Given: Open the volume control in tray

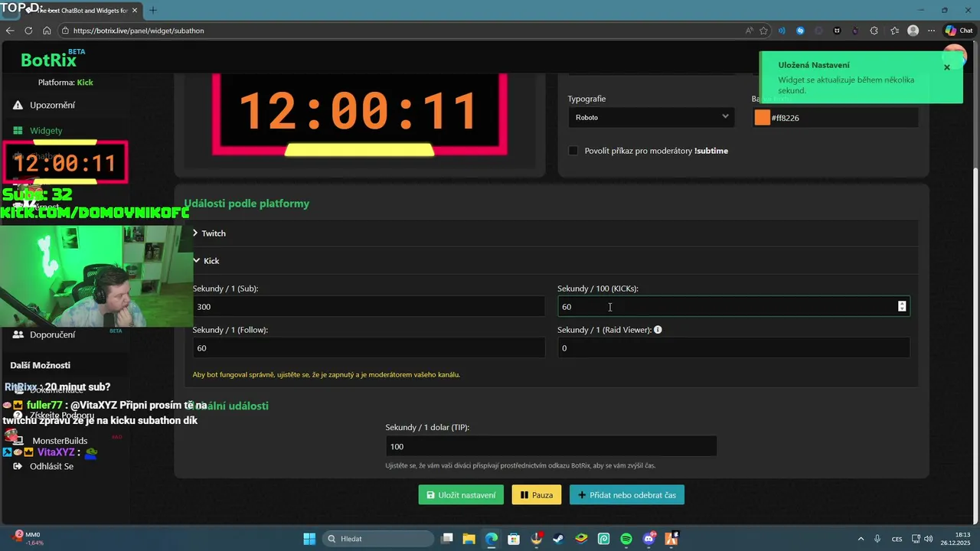Looking at the screenshot, I should pyautogui.click(x=929, y=539).
